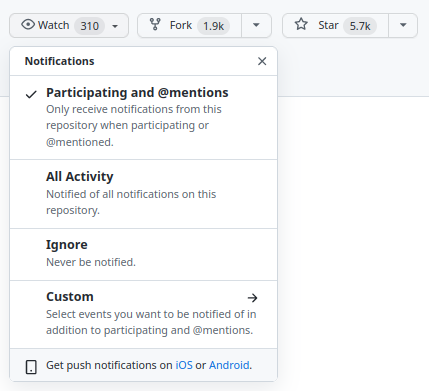Open the Star lists dropdown arrow
This screenshot has height=391, width=429.
[x=403, y=25]
